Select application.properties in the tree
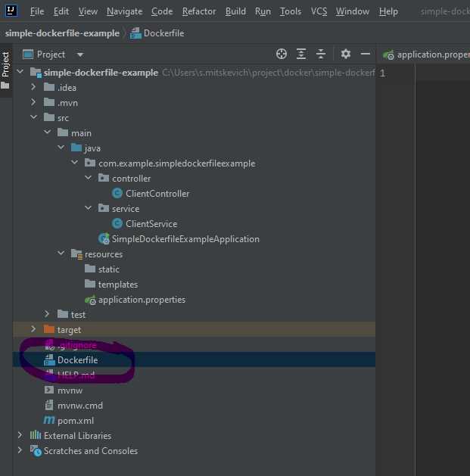The height and width of the screenshot is (476, 470). pos(142,300)
